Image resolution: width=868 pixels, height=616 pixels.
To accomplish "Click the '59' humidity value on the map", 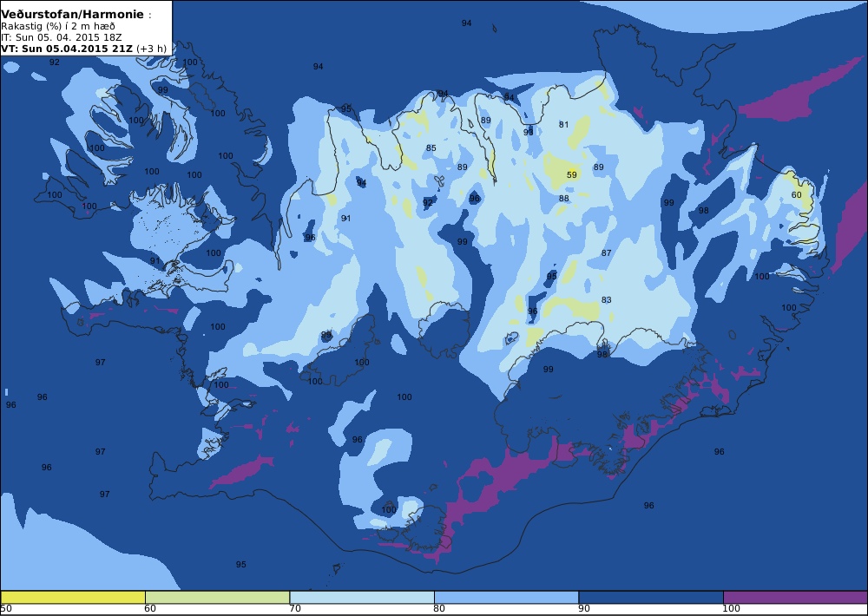I will point(572,175).
